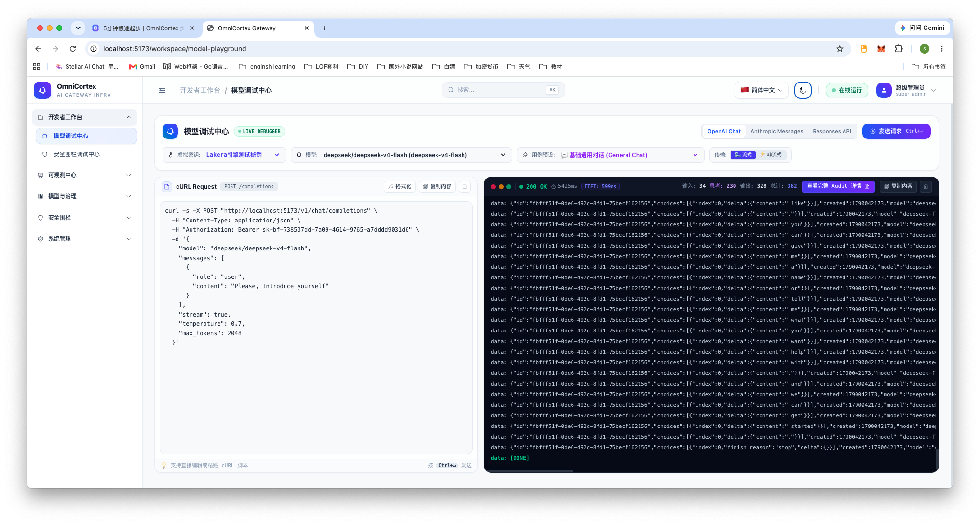This screenshot has width=980, height=524.
Task: Copy the response with 复制内容
Action: tap(898, 186)
